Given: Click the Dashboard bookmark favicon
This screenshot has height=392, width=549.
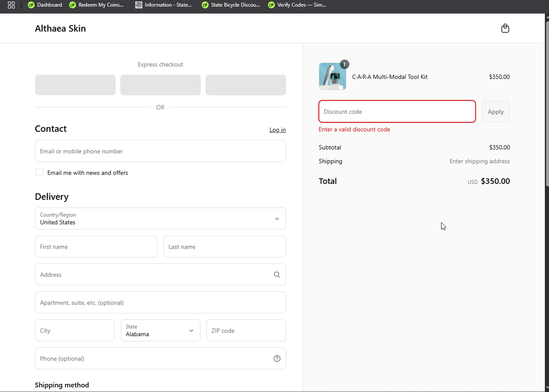Looking at the screenshot, I should click(31, 5).
